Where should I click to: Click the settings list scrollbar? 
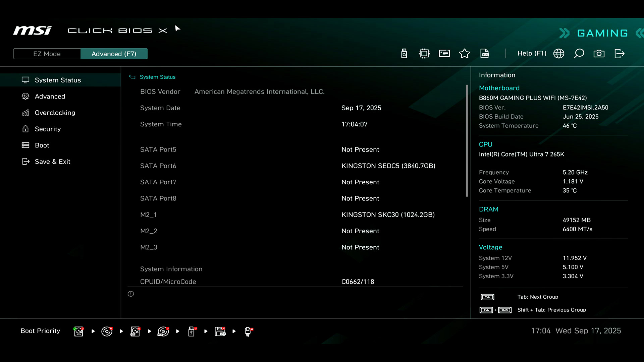(467, 141)
